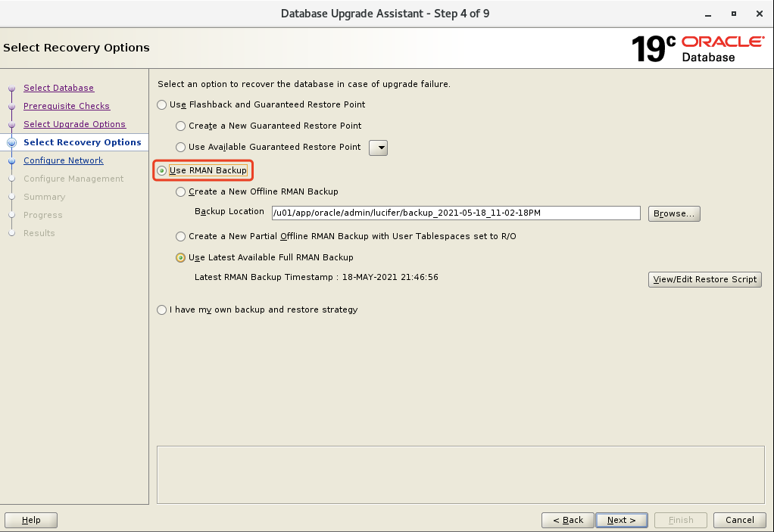Select the Use RMAN Backup radio button
This screenshot has width=774, height=532.
(161, 170)
